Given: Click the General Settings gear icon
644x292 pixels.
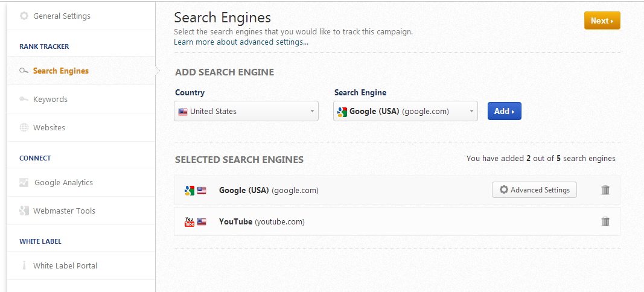Looking at the screenshot, I should [x=24, y=16].
